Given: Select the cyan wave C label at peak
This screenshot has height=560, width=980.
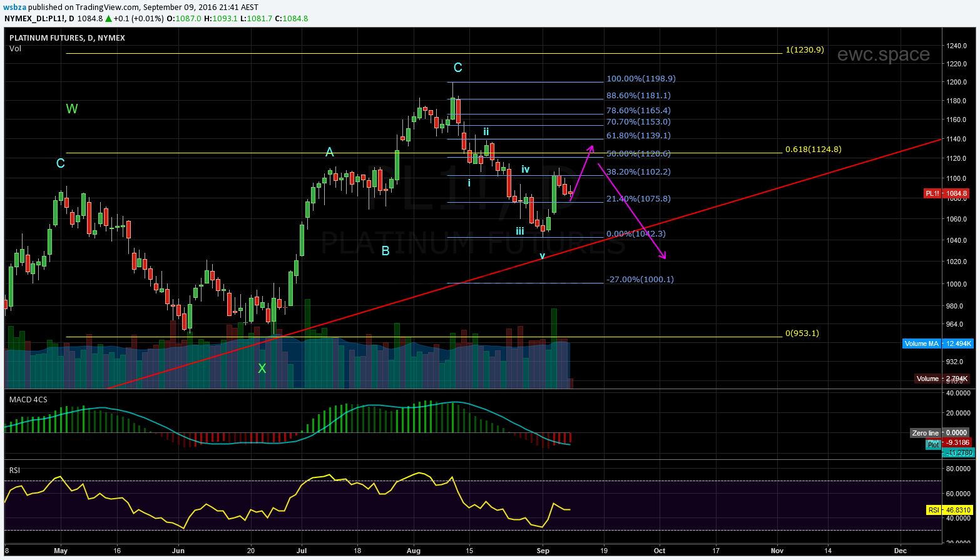Looking at the screenshot, I should (x=457, y=68).
